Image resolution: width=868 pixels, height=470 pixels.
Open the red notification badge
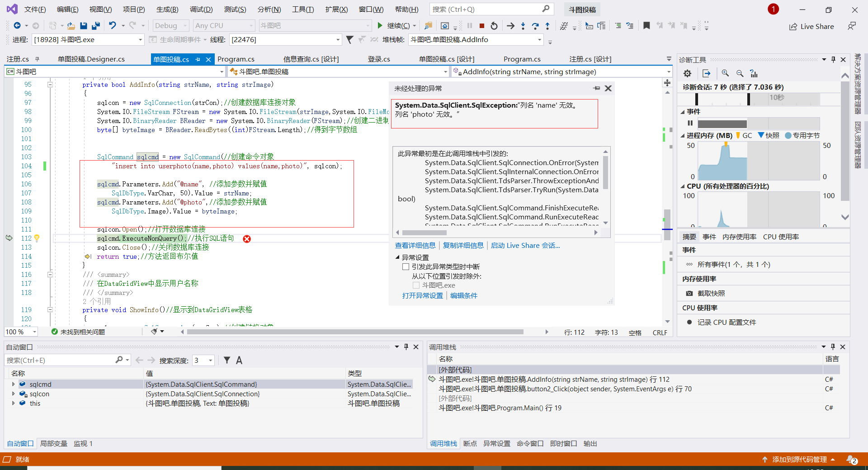tap(773, 9)
